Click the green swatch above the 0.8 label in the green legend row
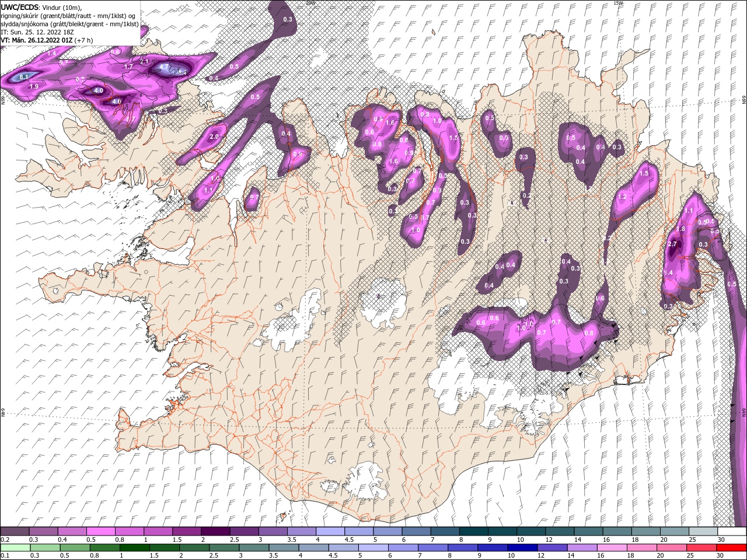 point(105,547)
